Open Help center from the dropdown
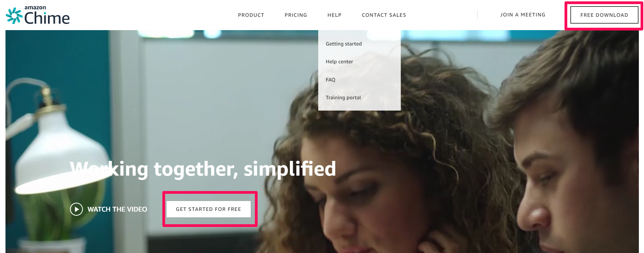Viewport: 644px width, 253px height. pos(339,62)
